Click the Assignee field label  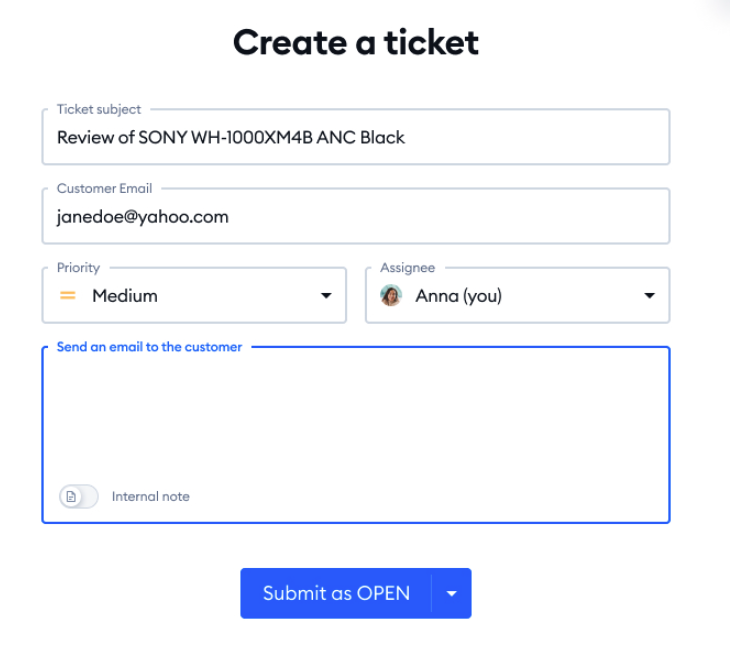407,268
